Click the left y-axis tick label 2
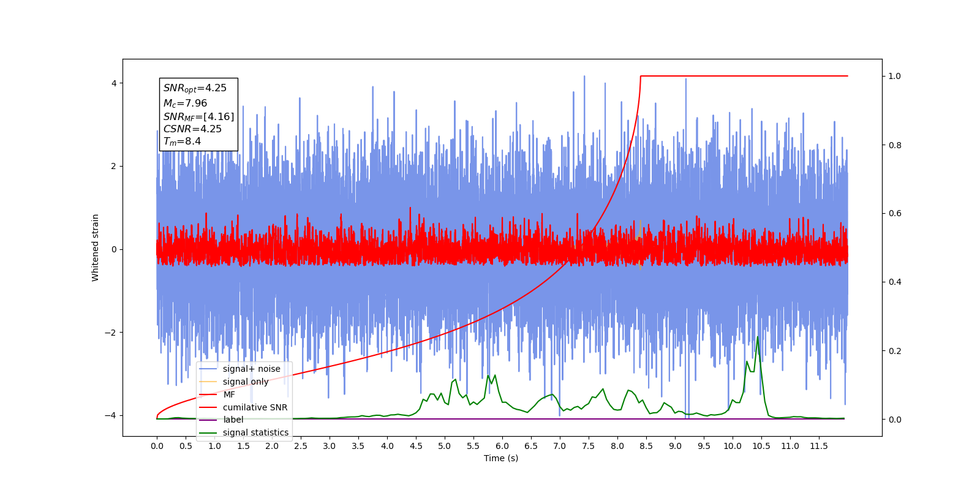Screen dimensions: 980x490 pyautogui.click(x=114, y=167)
